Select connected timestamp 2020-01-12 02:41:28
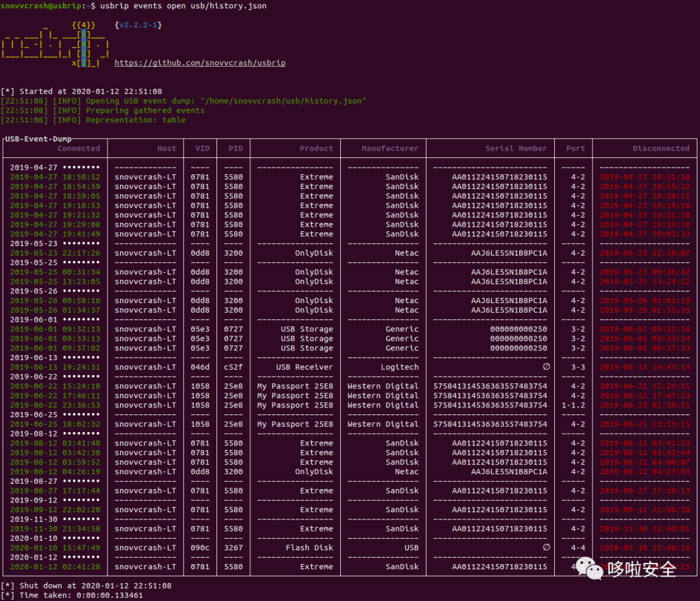 click(x=55, y=567)
